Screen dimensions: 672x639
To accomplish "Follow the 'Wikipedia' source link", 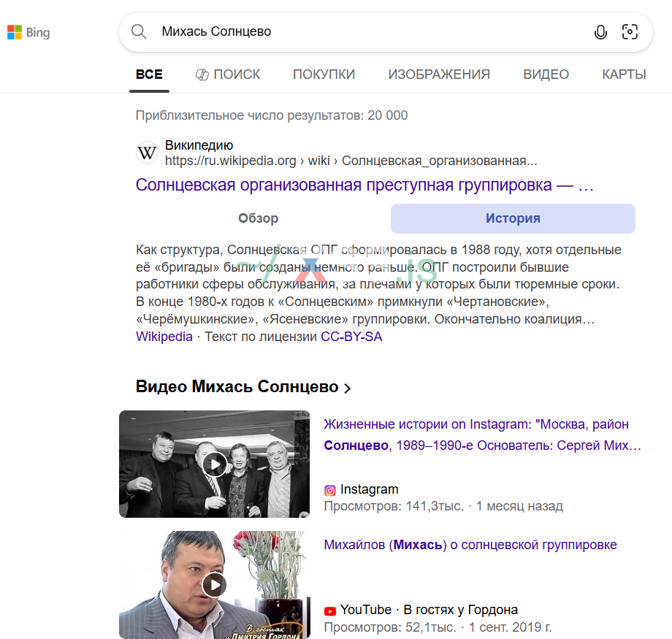I will point(160,337).
